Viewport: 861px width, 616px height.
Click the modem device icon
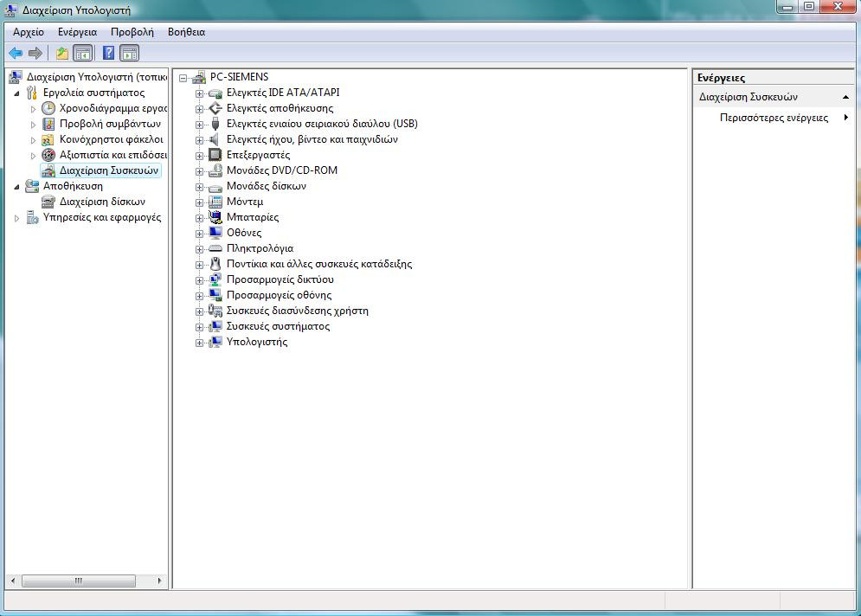click(x=215, y=202)
